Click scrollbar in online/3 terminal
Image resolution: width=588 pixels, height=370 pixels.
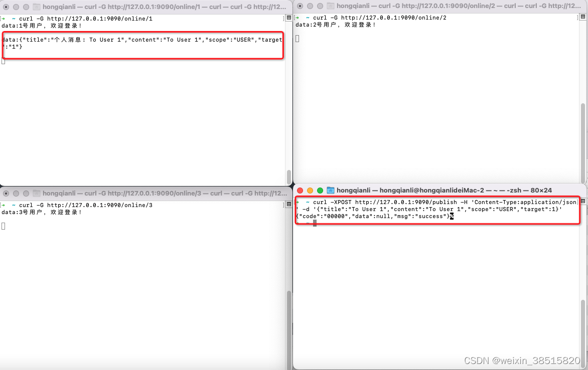pos(289,330)
